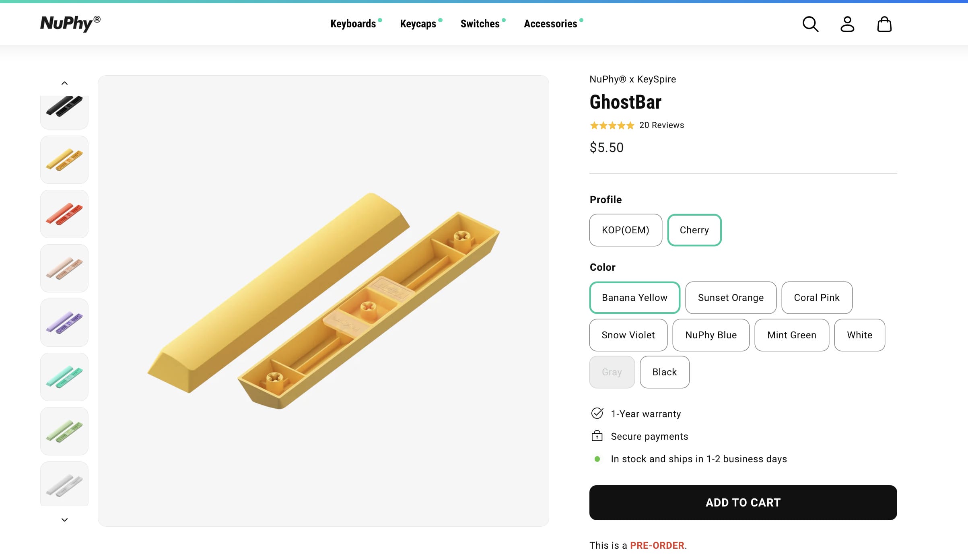Open the shopping bag icon
The height and width of the screenshot is (560, 968).
point(884,24)
